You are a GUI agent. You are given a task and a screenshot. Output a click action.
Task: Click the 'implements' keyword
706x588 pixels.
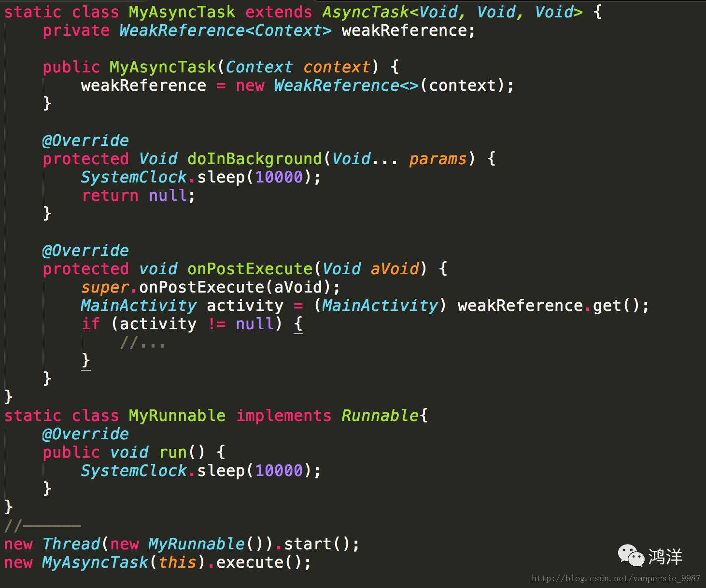click(x=283, y=416)
